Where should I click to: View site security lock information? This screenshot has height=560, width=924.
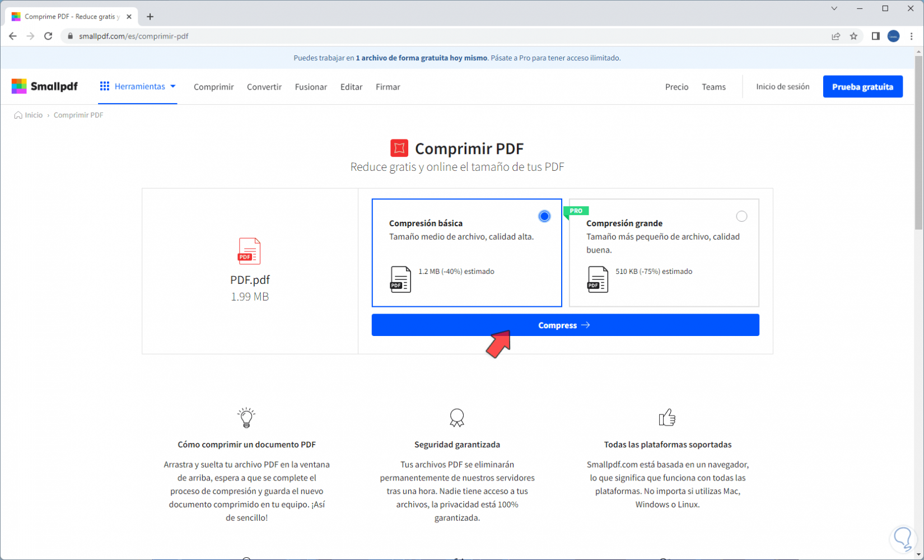point(70,36)
